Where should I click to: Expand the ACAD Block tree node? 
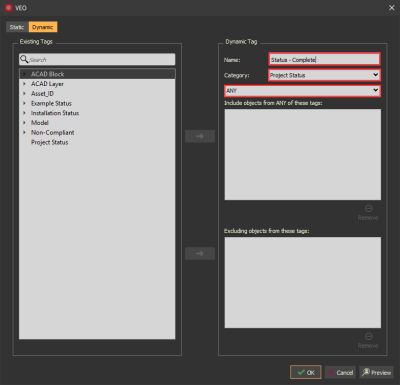pyautogui.click(x=24, y=74)
